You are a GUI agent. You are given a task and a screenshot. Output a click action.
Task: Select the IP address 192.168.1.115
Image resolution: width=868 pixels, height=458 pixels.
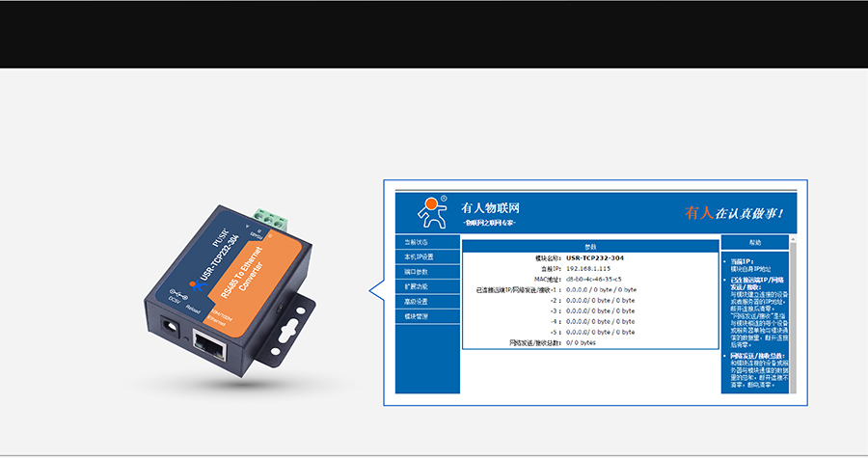click(588, 269)
